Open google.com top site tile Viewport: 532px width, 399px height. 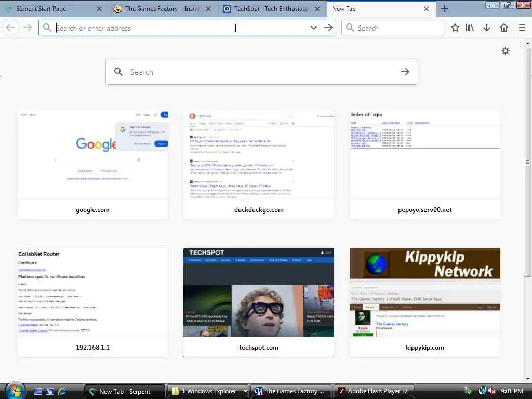point(92,165)
